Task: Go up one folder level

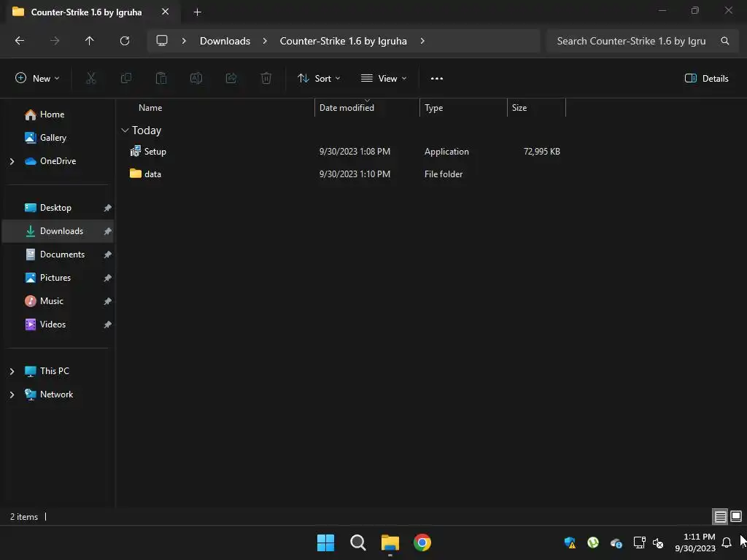Action: (x=89, y=41)
